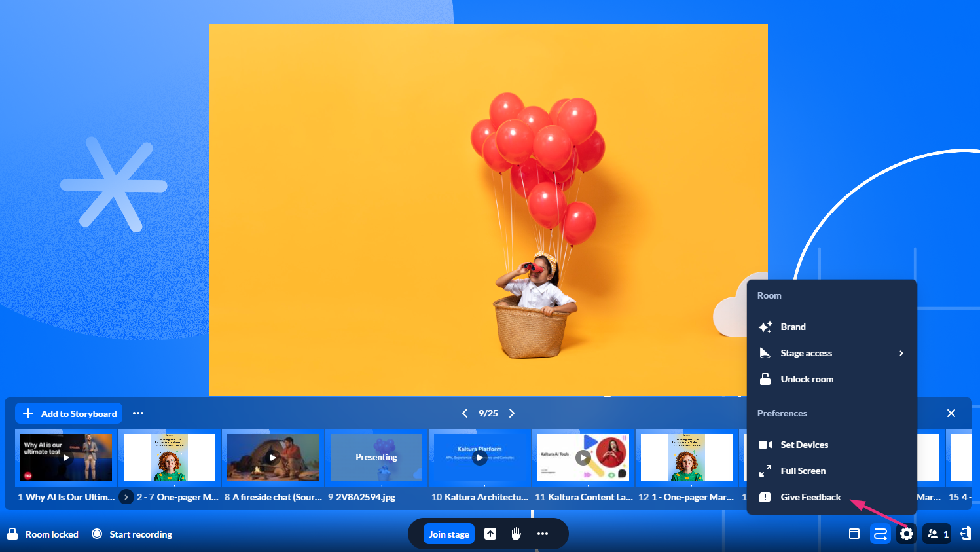Screen dimensions: 980x552
Task: Open storyboard more options ellipsis
Action: coord(138,413)
